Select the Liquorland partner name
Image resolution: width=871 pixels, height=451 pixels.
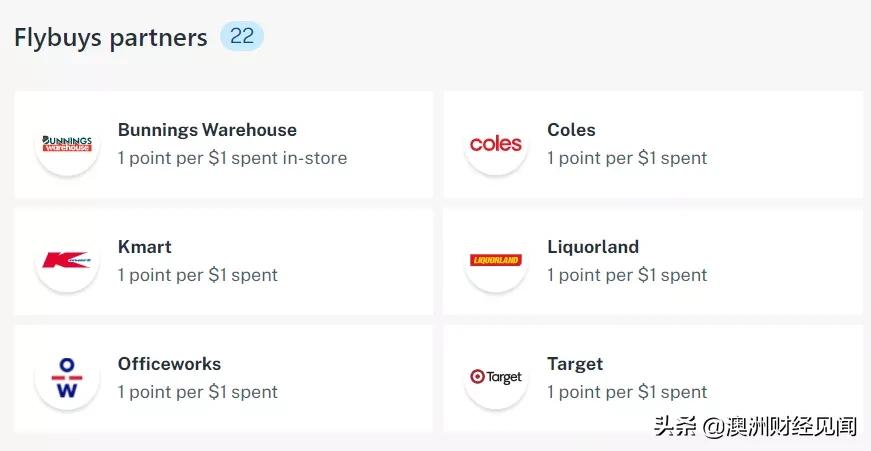click(593, 247)
